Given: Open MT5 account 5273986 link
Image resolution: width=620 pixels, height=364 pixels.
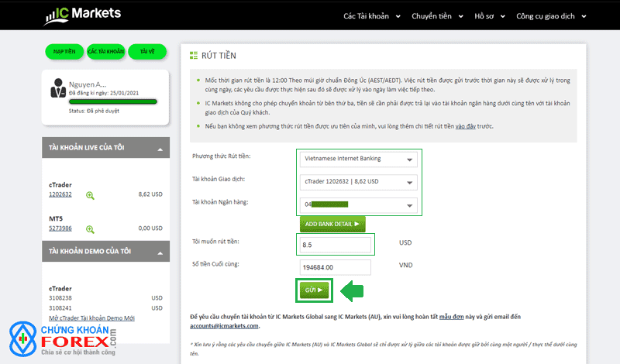Looking at the screenshot, I should [x=60, y=228].
